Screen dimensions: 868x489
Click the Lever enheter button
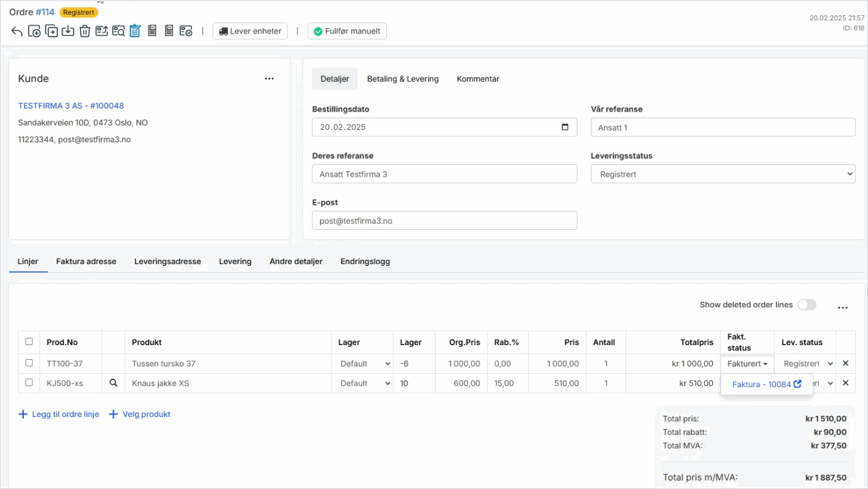click(x=250, y=31)
